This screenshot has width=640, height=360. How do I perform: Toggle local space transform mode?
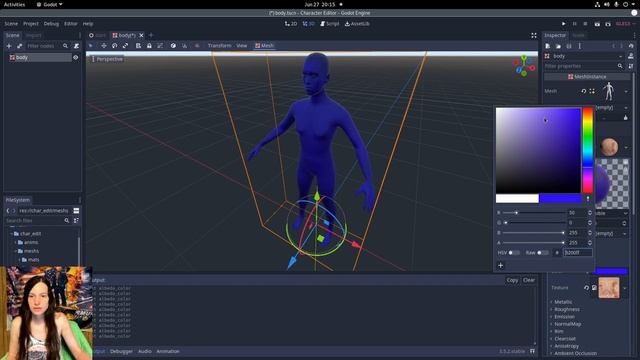(173, 46)
